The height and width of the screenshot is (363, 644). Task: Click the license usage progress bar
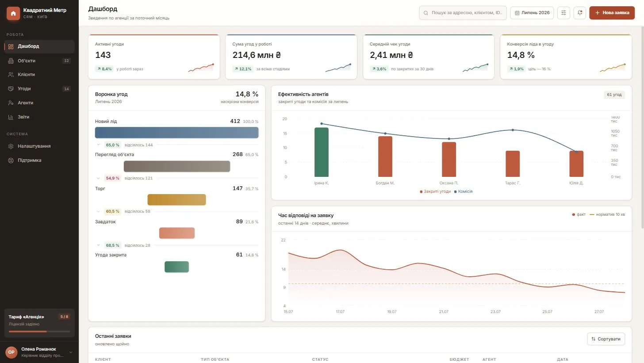39,332
